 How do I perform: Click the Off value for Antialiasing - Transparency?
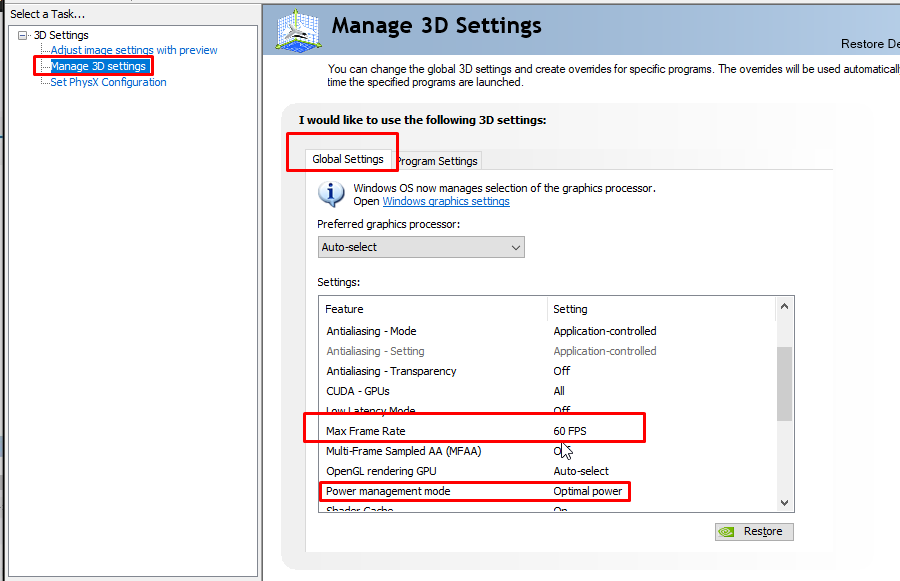[562, 371]
